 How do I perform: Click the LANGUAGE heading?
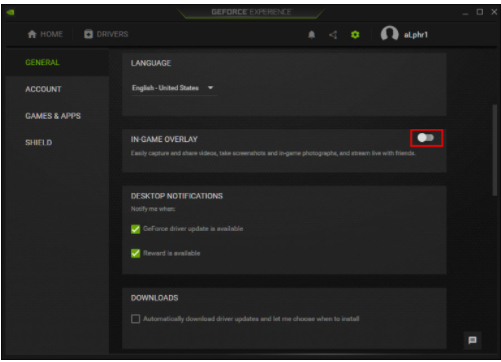[x=151, y=63]
